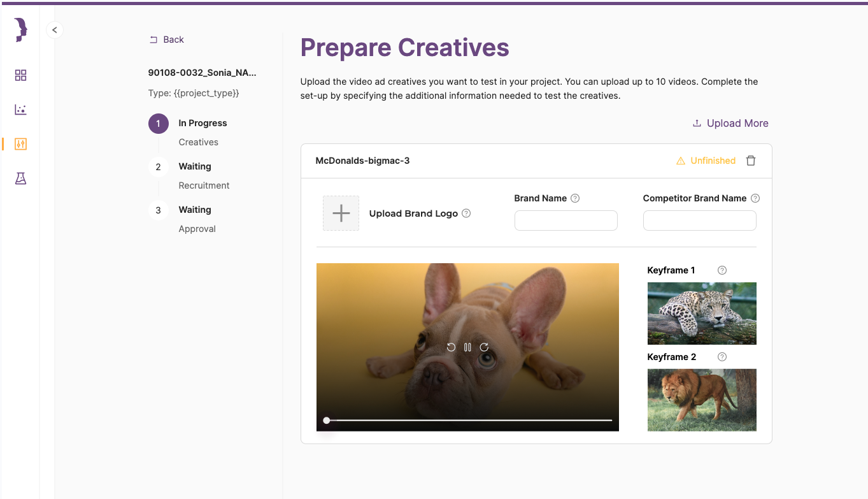The height and width of the screenshot is (499, 868).
Task: Click plus box to upload brand logo
Action: [341, 213]
